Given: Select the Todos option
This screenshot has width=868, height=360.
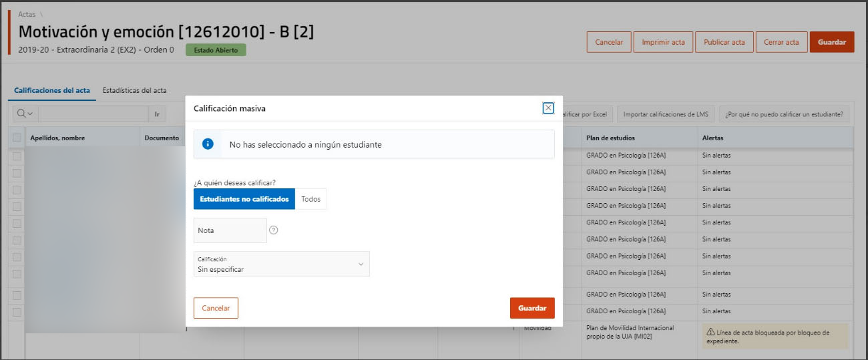Looking at the screenshot, I should point(311,199).
